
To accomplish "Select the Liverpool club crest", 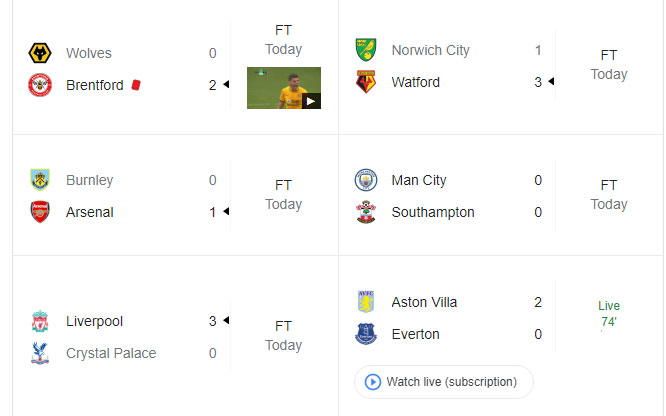I will pyautogui.click(x=40, y=321).
